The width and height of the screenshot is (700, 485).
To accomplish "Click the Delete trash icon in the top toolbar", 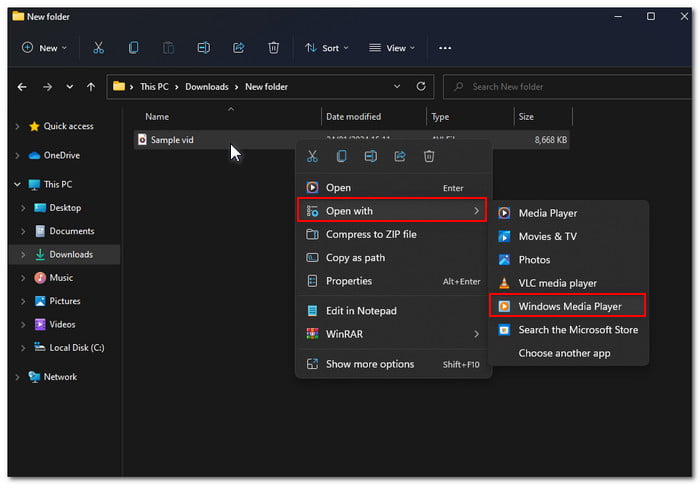I will (273, 48).
